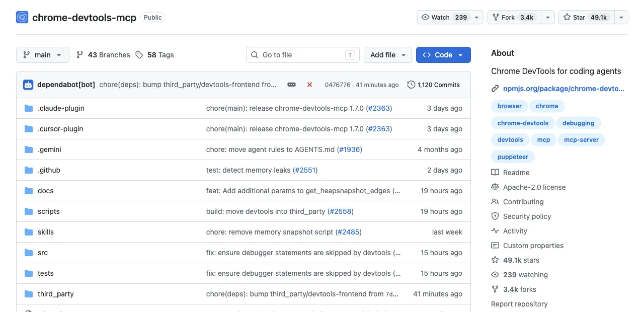Open the 239 watching link

click(525, 275)
